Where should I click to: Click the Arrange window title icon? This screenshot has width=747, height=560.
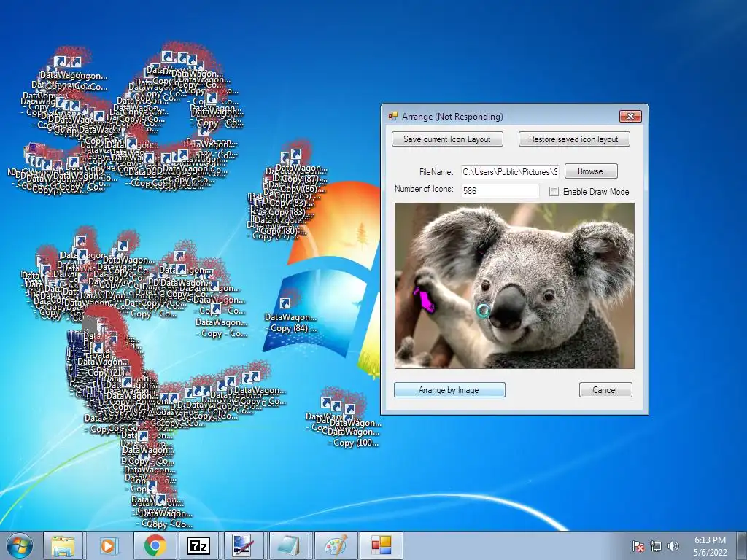393,116
